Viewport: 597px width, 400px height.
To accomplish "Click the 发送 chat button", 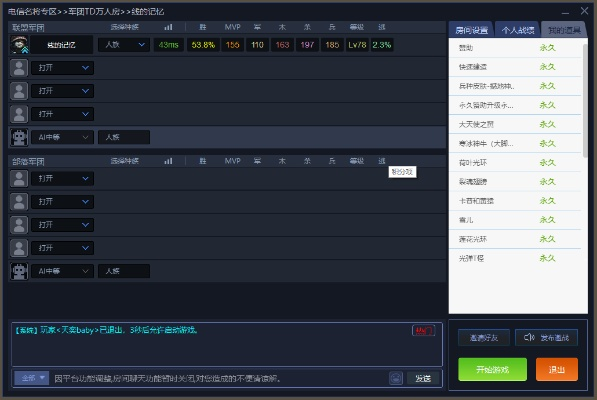I will pyautogui.click(x=423, y=378).
